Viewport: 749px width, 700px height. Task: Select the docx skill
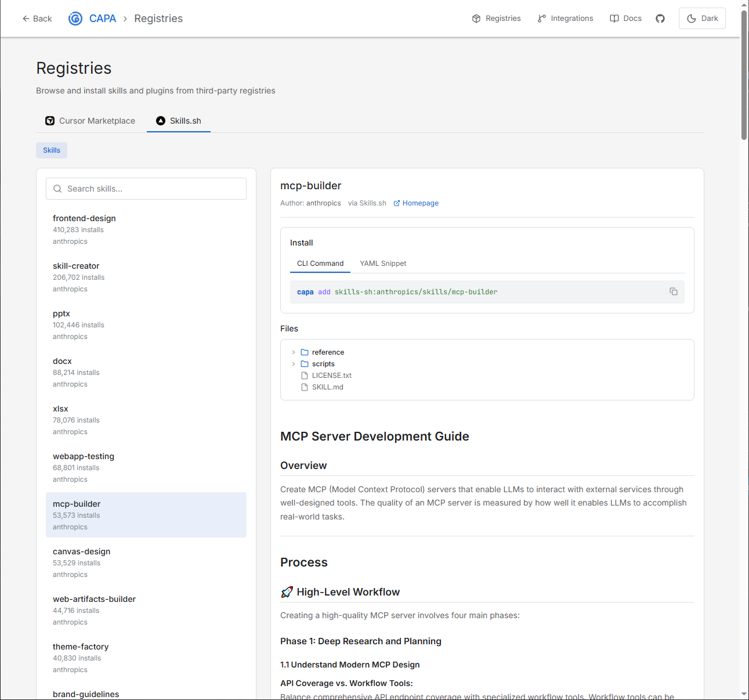click(x=146, y=372)
